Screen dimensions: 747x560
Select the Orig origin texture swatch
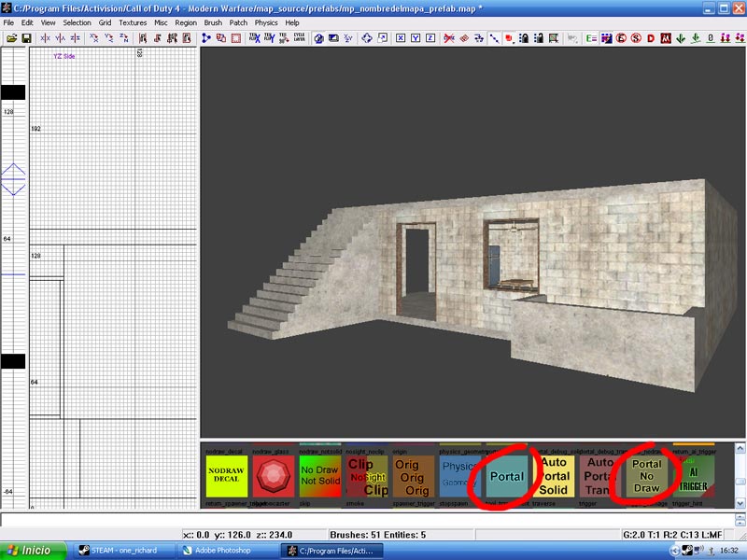413,476
